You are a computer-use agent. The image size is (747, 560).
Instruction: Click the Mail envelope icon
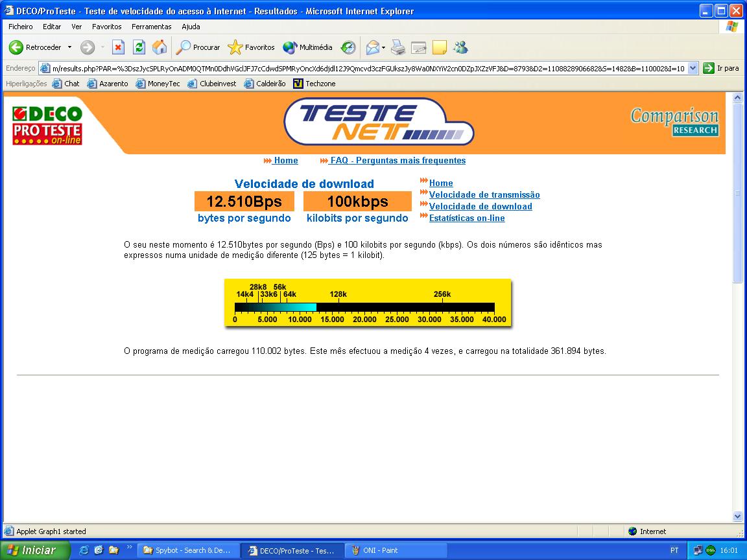373,47
